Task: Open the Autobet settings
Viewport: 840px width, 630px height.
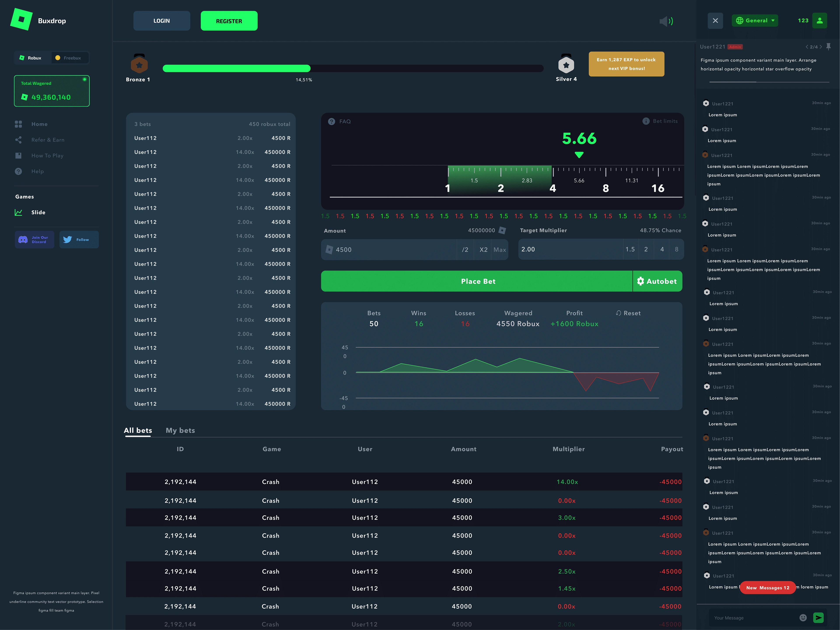Action: [x=657, y=281]
